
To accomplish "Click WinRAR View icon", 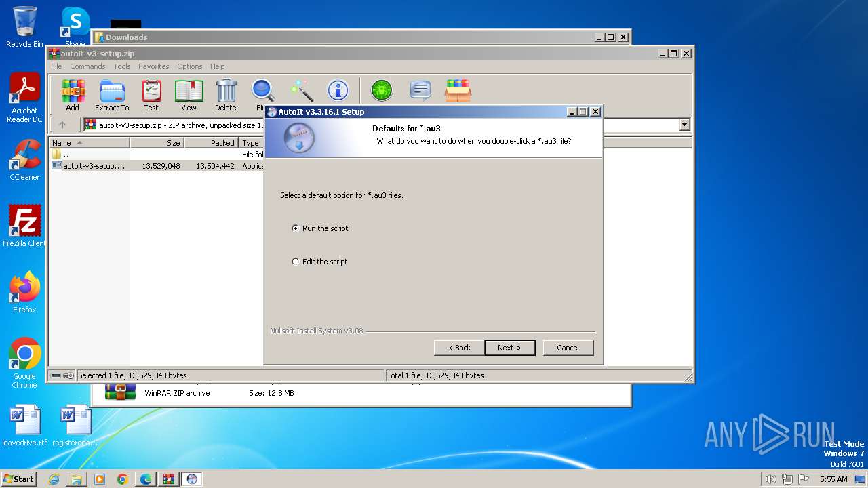I will [x=189, y=95].
